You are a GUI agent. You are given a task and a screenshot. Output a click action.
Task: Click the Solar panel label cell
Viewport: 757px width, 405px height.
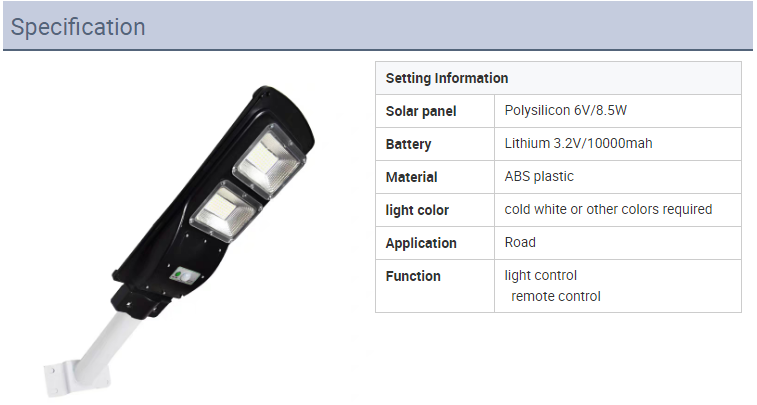tap(435, 111)
